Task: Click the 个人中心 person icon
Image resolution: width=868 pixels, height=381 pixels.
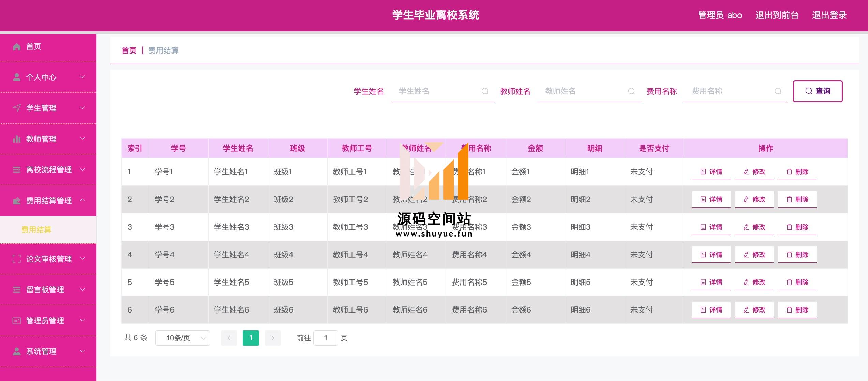Action: 17,77
